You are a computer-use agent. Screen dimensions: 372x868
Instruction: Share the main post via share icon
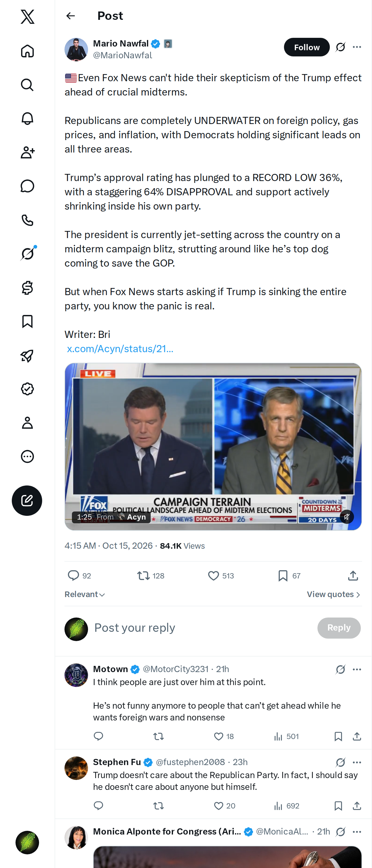pos(353,576)
